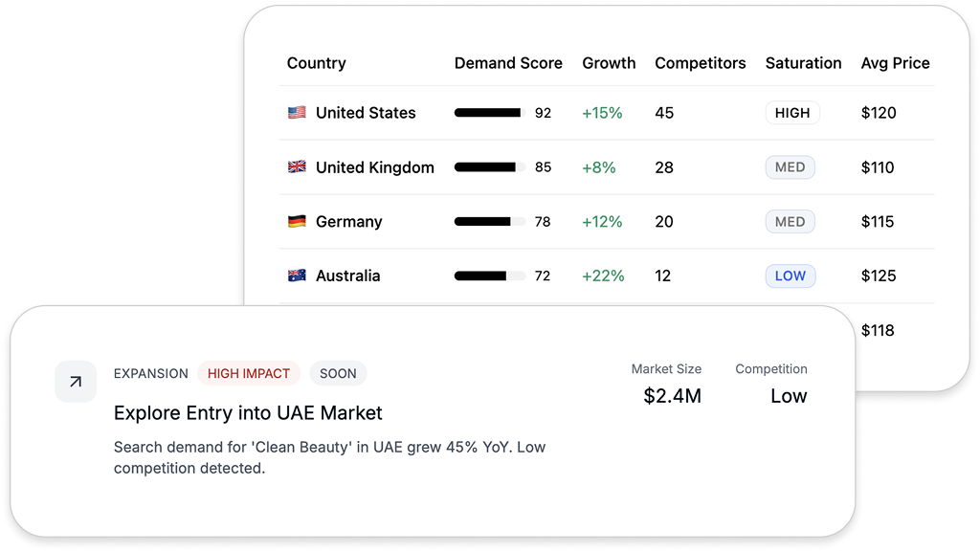980x552 pixels.
Task: Click the +22% growth value for Australia
Action: click(x=603, y=276)
